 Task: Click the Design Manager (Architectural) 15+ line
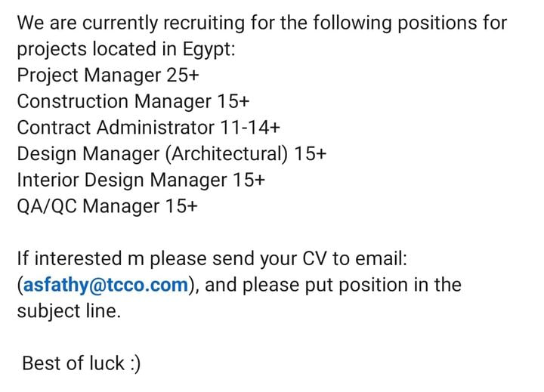(x=172, y=154)
